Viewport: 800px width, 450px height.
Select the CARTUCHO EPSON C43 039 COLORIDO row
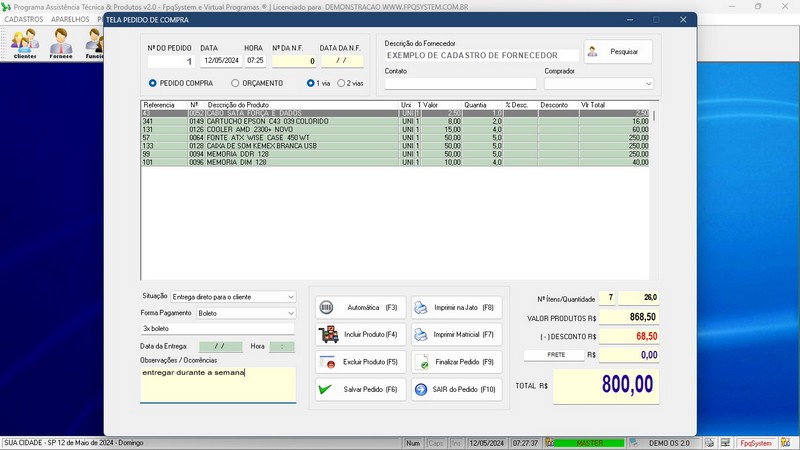click(395, 121)
